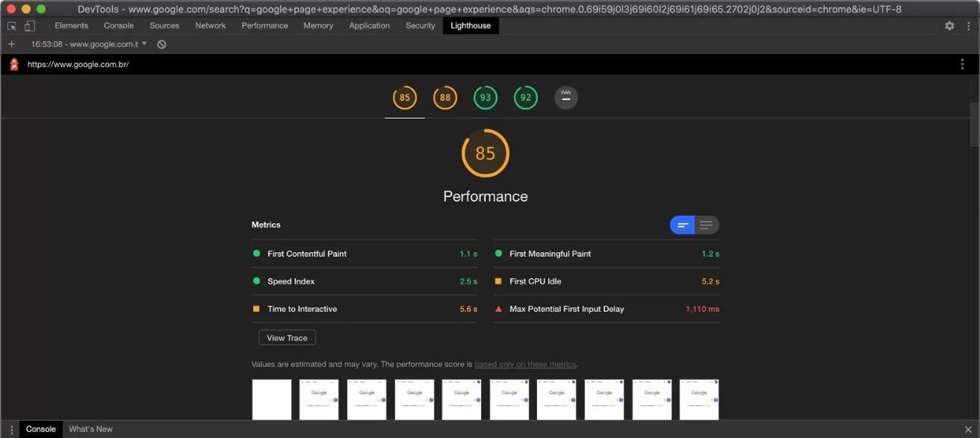
Task: Open the drawer kebab menu beside Console
Action: coord(11,429)
